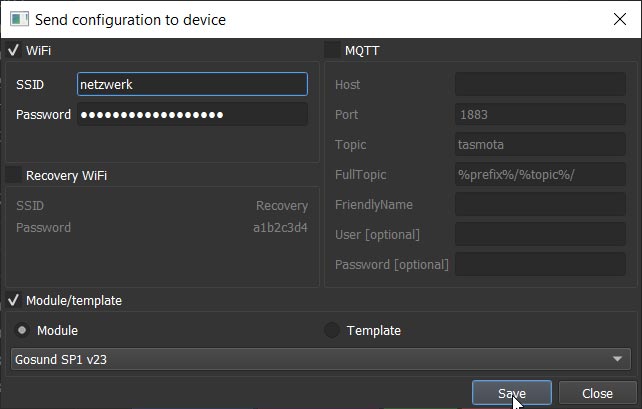Focus the WiFi SSID field containing netzwerk
The height and width of the screenshot is (409, 642).
click(192, 84)
